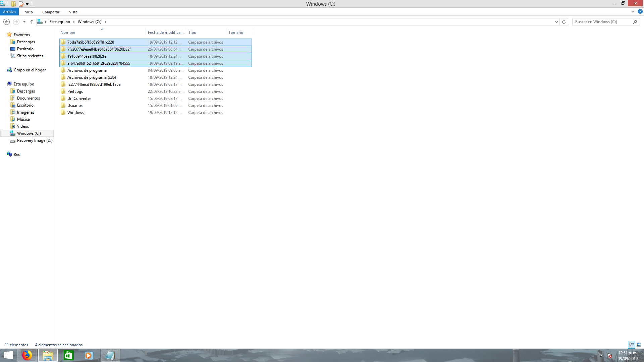Click the Up one level arrow
The width and height of the screenshot is (644, 362).
tap(32, 22)
